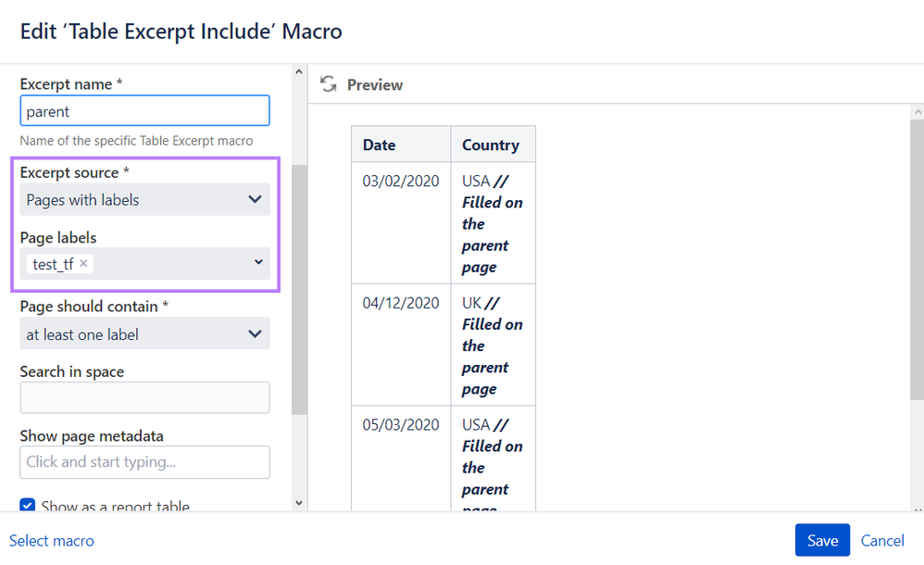Open the Excerpt source dropdown
Screen dimensions: 924x565
tap(144, 199)
